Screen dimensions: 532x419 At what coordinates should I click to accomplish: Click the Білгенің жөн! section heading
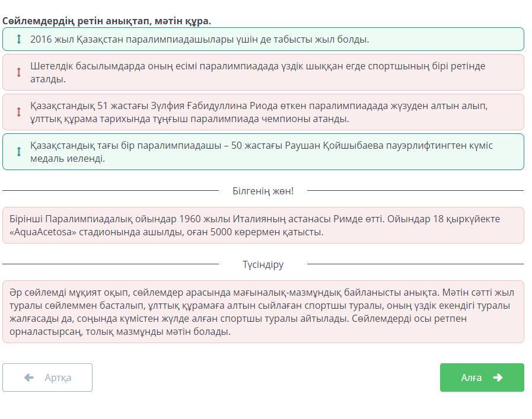pos(263,191)
